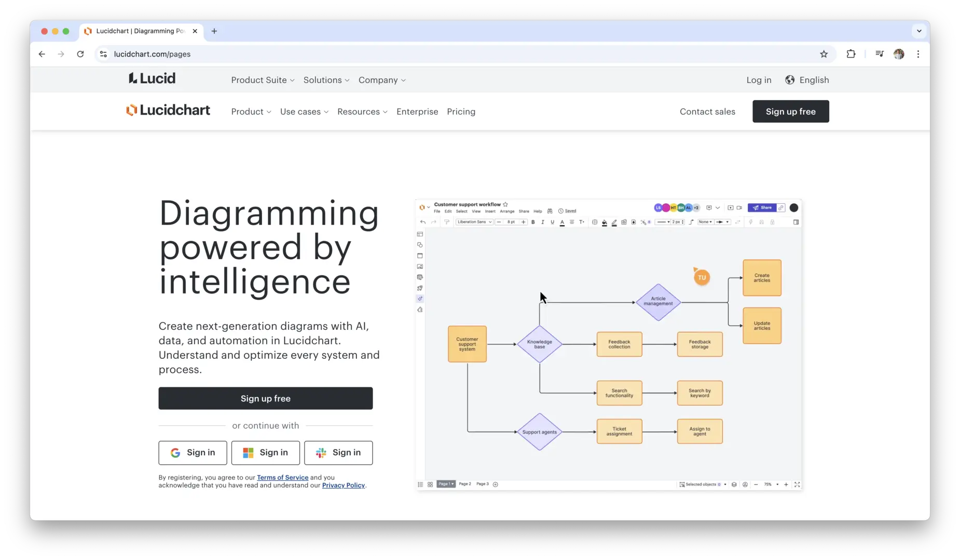Open the media controls icon in toolbar
This screenshot has width=960, height=560.
(x=879, y=54)
